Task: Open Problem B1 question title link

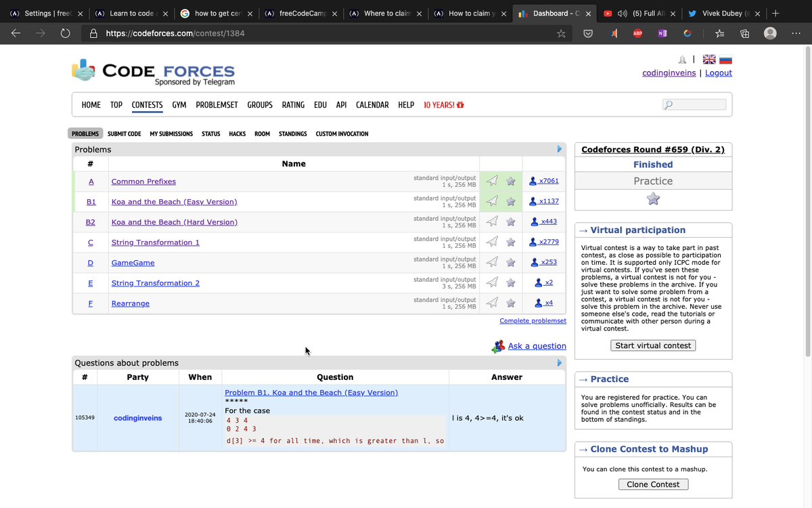Action: [311, 392]
